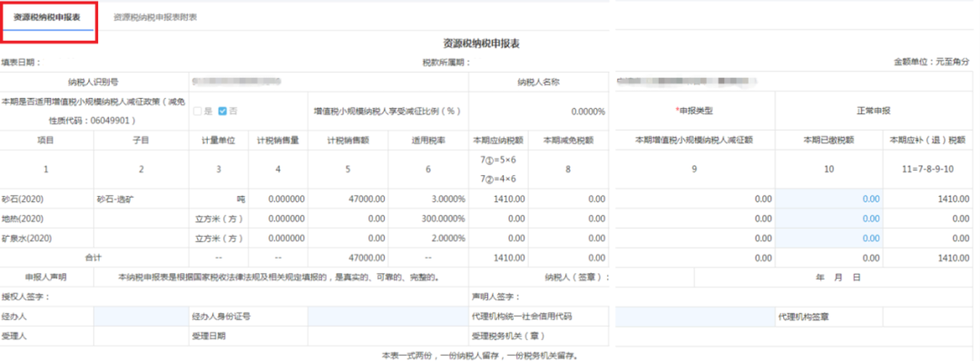Click the blurred 纳税人识别号 value
980x361 pixels.
pyautogui.click(x=236, y=82)
